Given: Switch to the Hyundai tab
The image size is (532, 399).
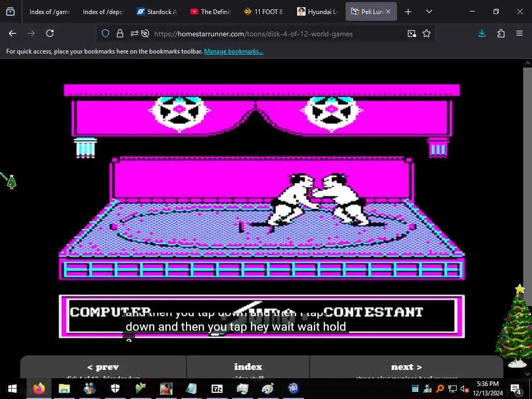Looking at the screenshot, I should [x=317, y=12].
